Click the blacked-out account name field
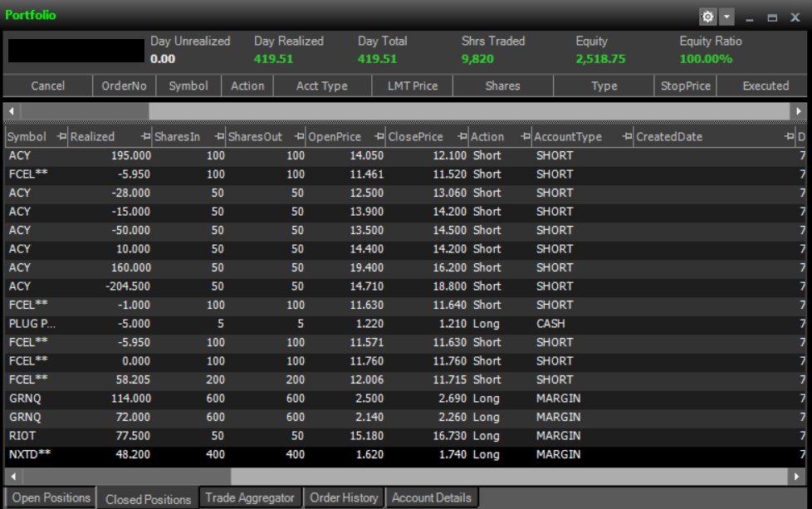This screenshot has width=812, height=509. pos(76,51)
